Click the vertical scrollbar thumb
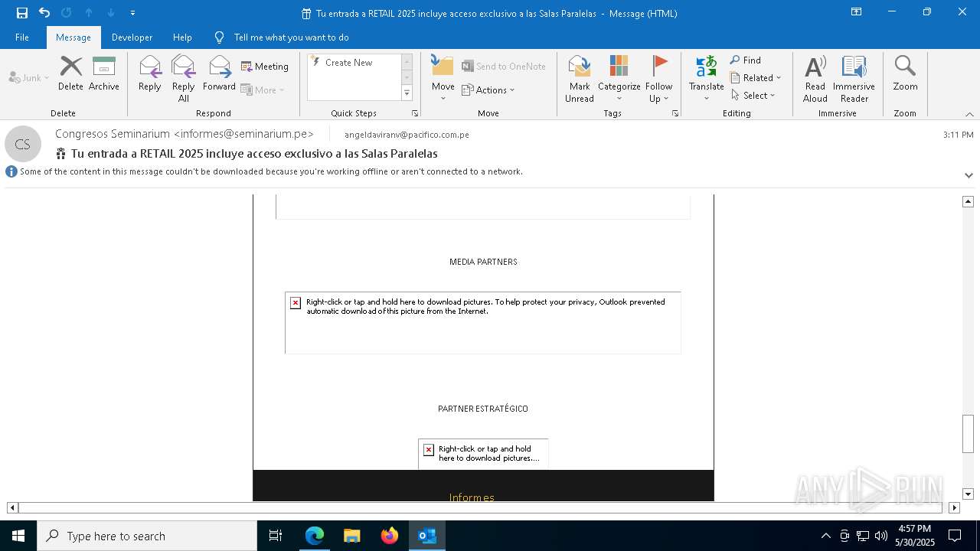This screenshot has width=980, height=551. (968, 434)
